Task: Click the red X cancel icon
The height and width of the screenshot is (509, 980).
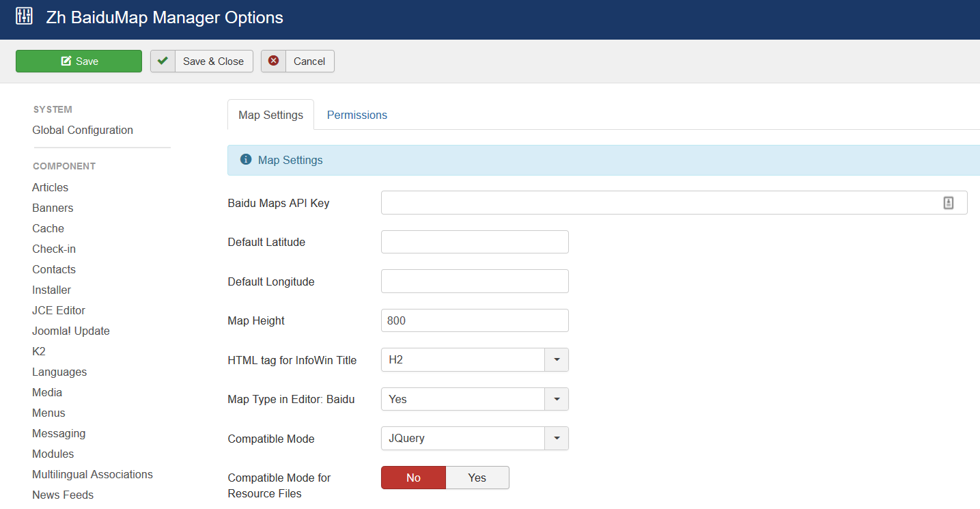Action: [273, 61]
